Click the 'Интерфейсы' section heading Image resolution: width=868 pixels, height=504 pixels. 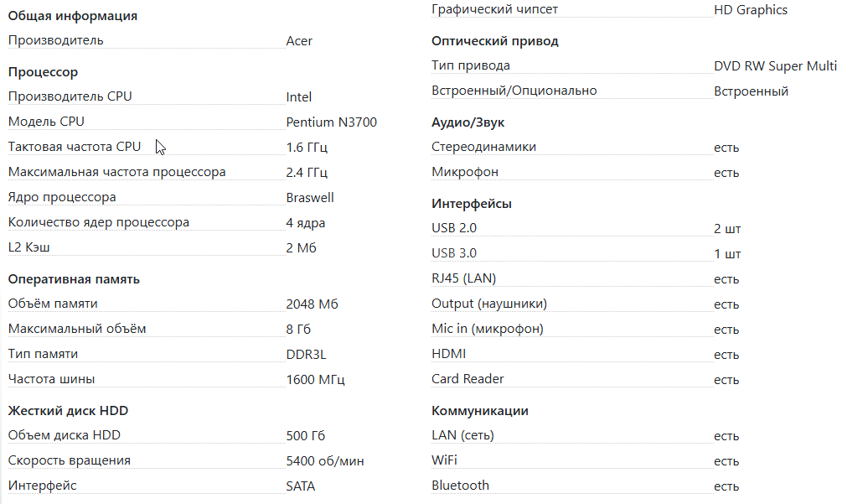pos(472,204)
